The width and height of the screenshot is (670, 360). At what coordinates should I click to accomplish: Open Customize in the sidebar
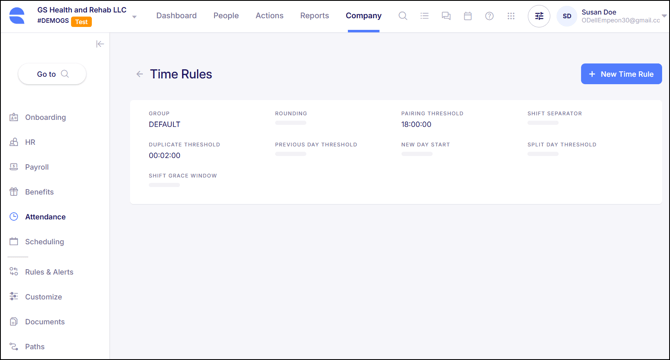click(43, 296)
